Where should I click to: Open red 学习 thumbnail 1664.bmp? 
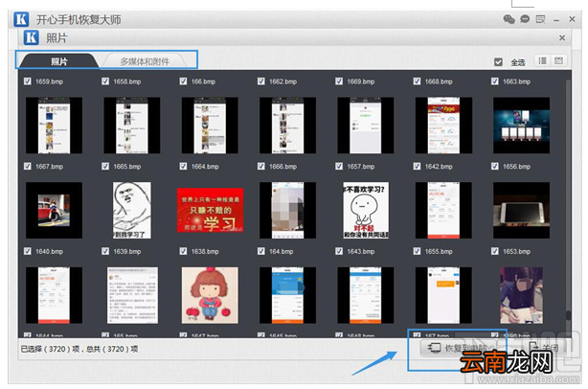pos(210,210)
